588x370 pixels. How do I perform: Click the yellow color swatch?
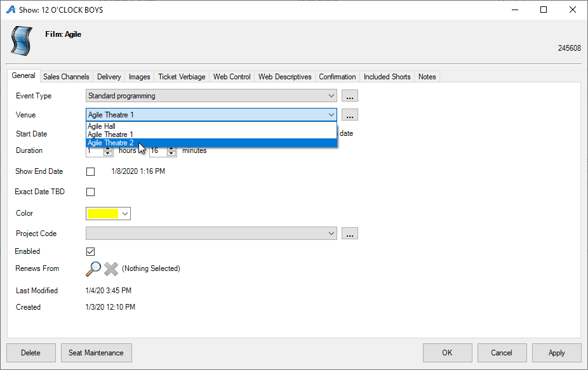coord(103,214)
